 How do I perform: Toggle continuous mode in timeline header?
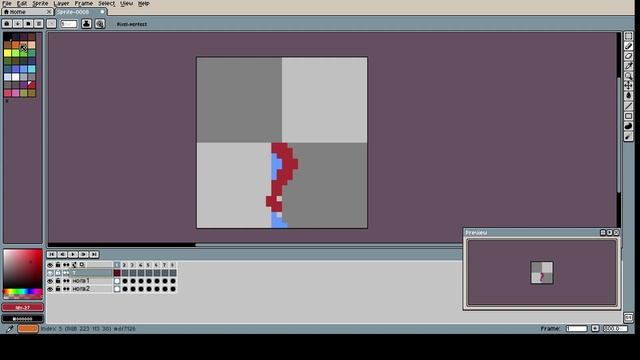pyautogui.click(x=66, y=265)
